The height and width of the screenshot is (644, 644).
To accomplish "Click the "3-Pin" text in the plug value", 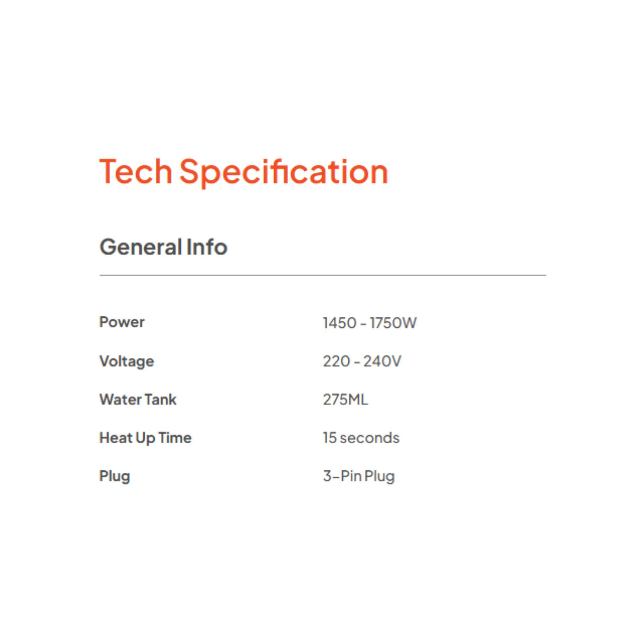I will pyautogui.click(x=342, y=476).
